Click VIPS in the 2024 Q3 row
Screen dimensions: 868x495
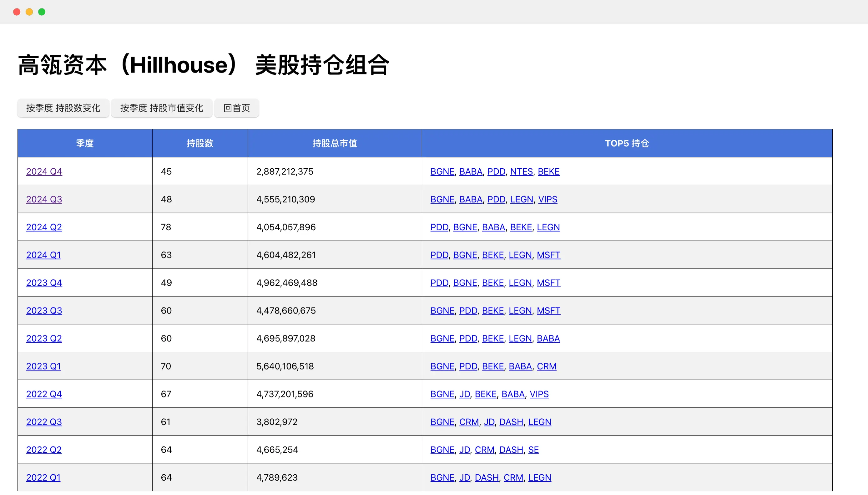548,199
